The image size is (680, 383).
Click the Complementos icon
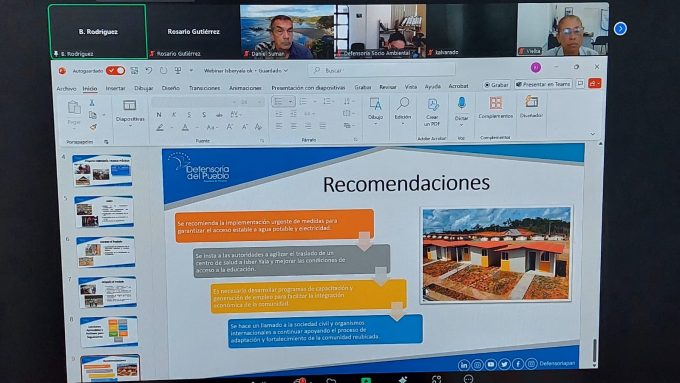(496, 103)
